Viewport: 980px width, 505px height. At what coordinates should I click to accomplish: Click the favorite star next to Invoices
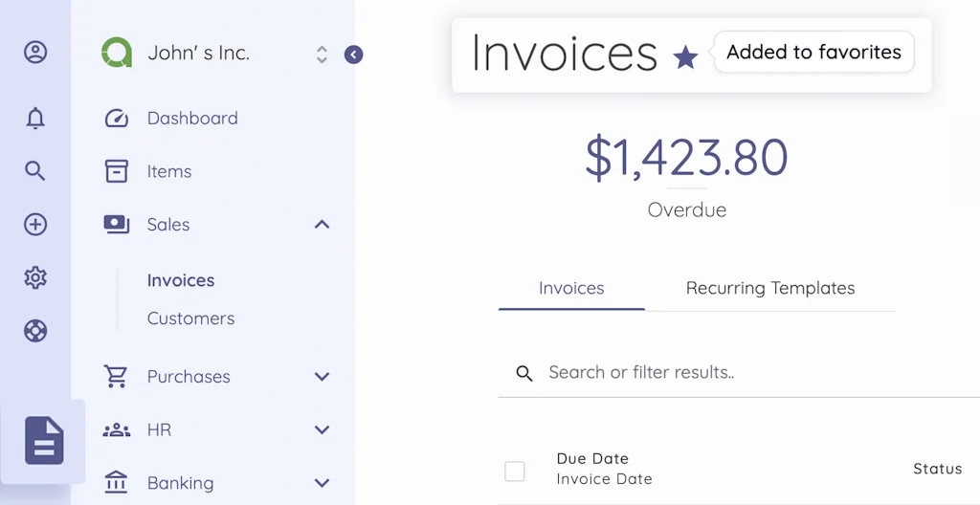[685, 58]
